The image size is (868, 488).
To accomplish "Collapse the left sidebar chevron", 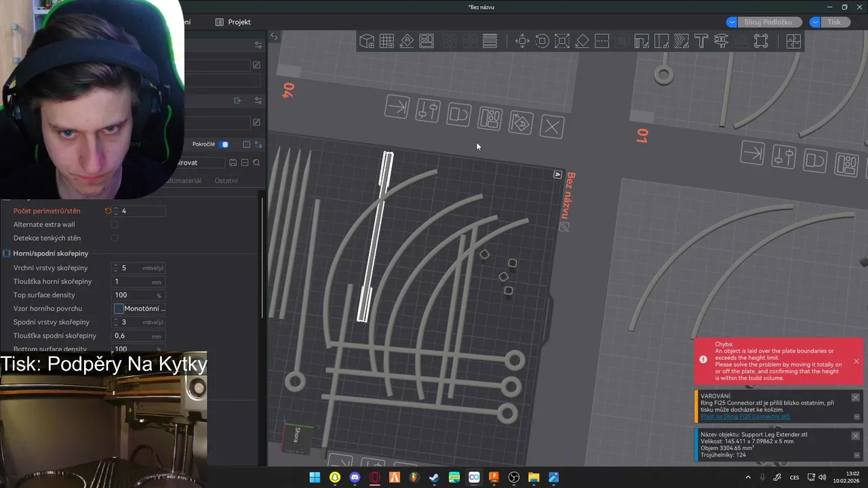I will click(x=274, y=37).
